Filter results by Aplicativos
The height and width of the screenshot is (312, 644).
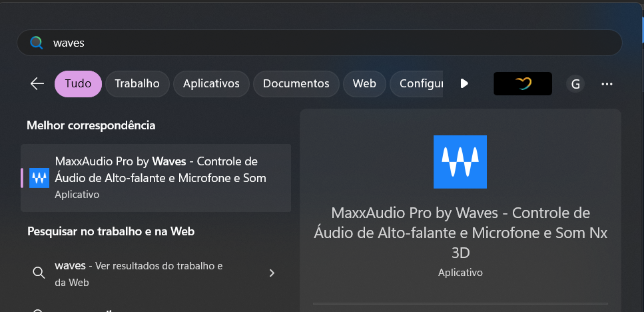click(211, 83)
